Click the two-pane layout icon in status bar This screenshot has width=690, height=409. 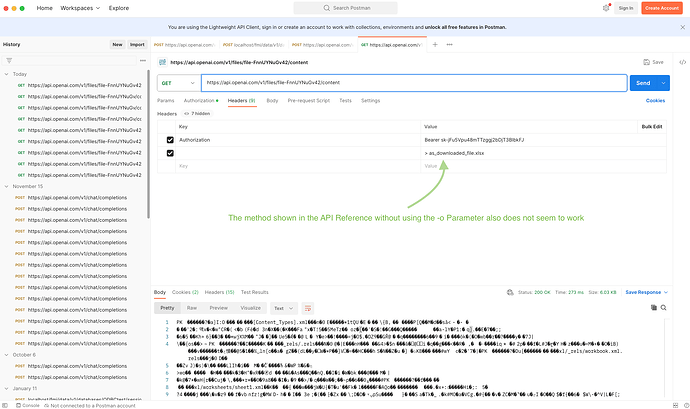point(675,405)
